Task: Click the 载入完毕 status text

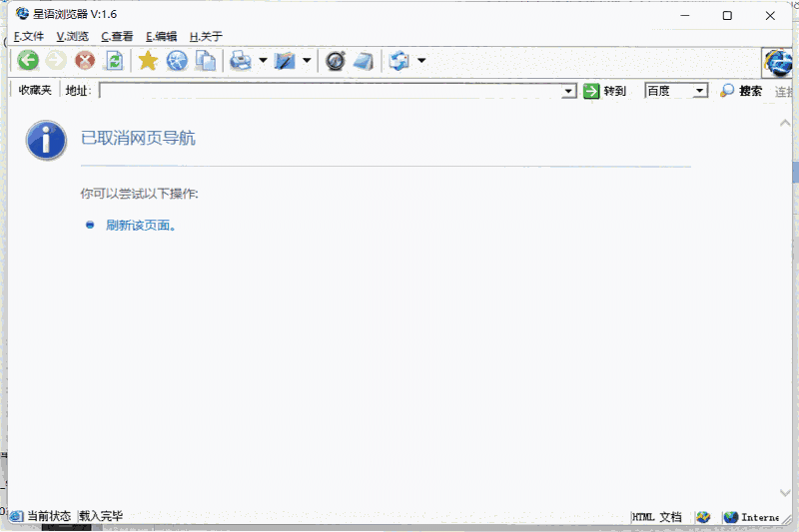Action: click(101, 516)
